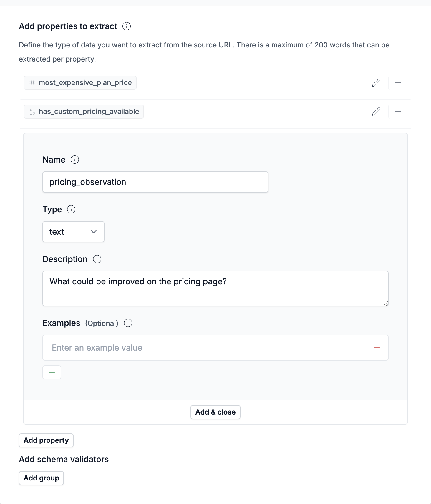The height and width of the screenshot is (504, 431).
Task: Edit the has_custom_pricing_available property
Action: 376,112
